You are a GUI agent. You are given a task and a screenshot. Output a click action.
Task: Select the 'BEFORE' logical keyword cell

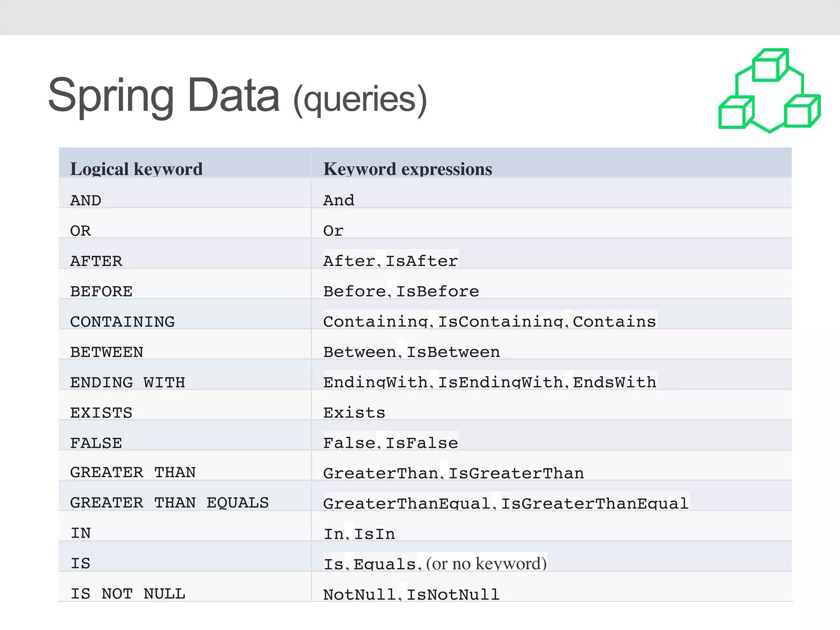click(185, 284)
